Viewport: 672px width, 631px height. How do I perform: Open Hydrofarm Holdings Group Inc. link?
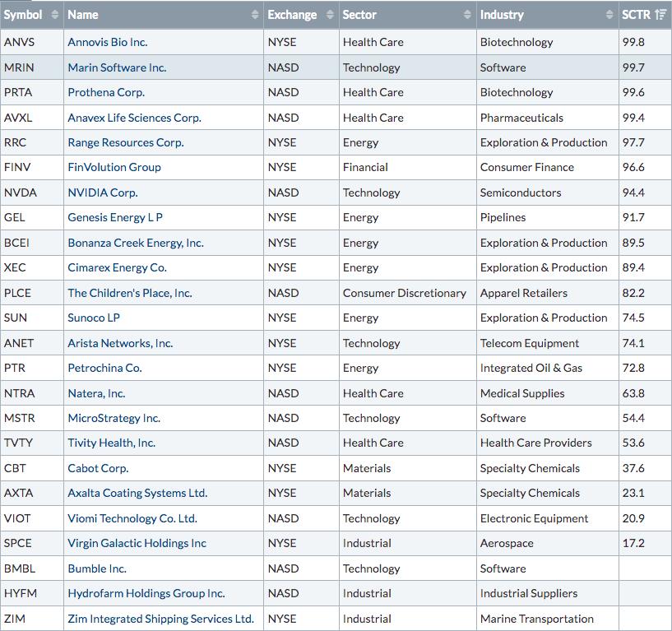146,593
